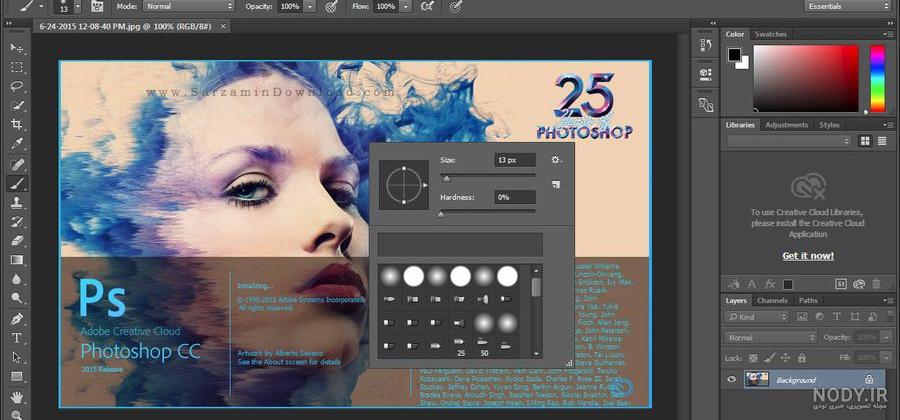Switch Libraries to list view
The image size is (900, 420).
882,141
